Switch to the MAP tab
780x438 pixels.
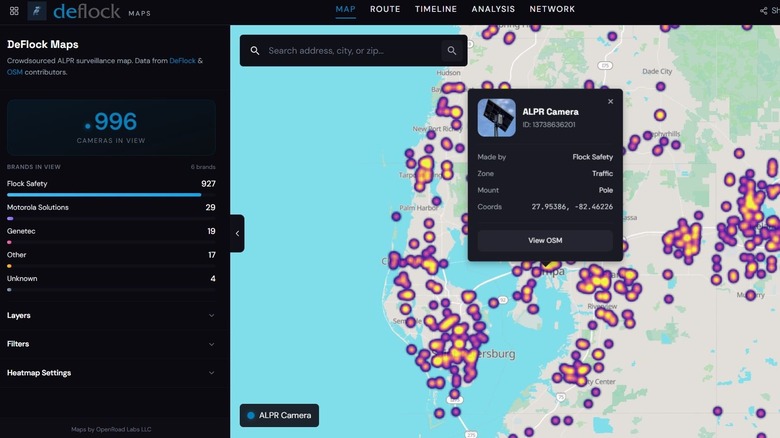345,9
